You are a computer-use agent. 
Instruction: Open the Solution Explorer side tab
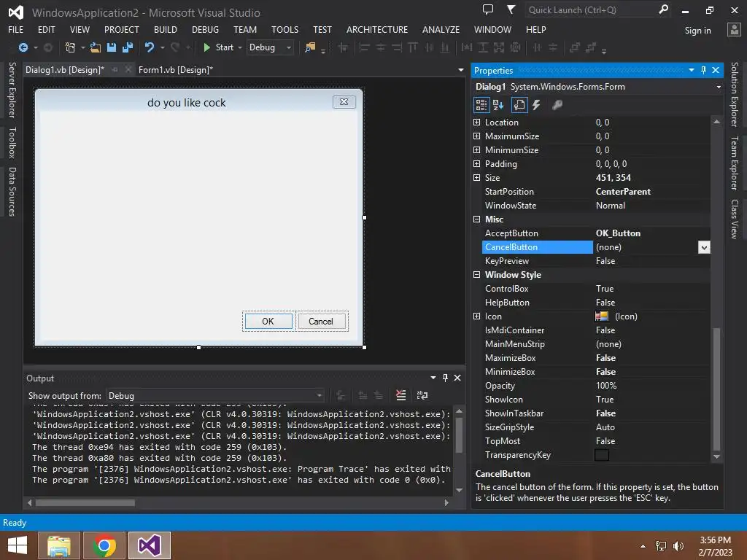click(x=734, y=94)
